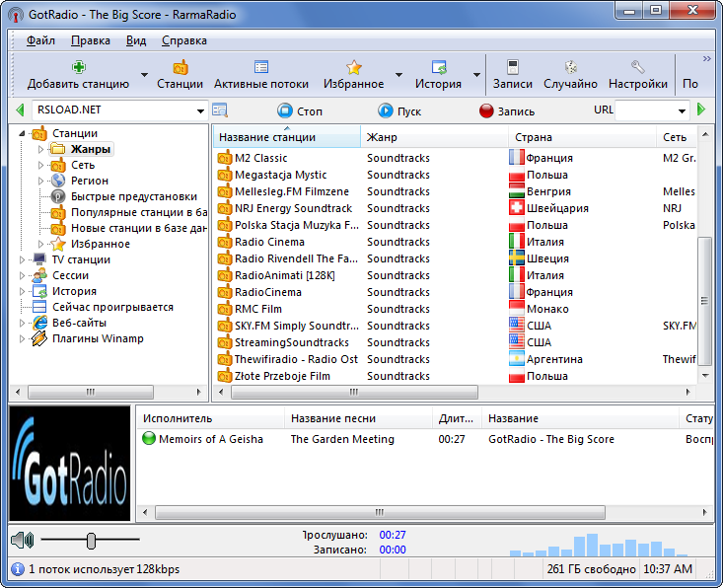Collapse the Станции tree root
Image resolution: width=723 pixels, height=588 pixels.
[x=22, y=134]
